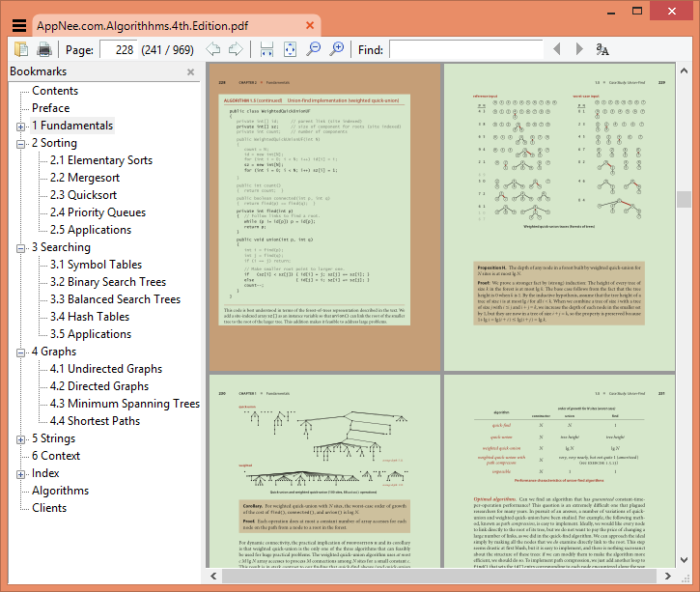The height and width of the screenshot is (592, 700).
Task: Select the 2 Sorting bookmark
Action: 54,143
